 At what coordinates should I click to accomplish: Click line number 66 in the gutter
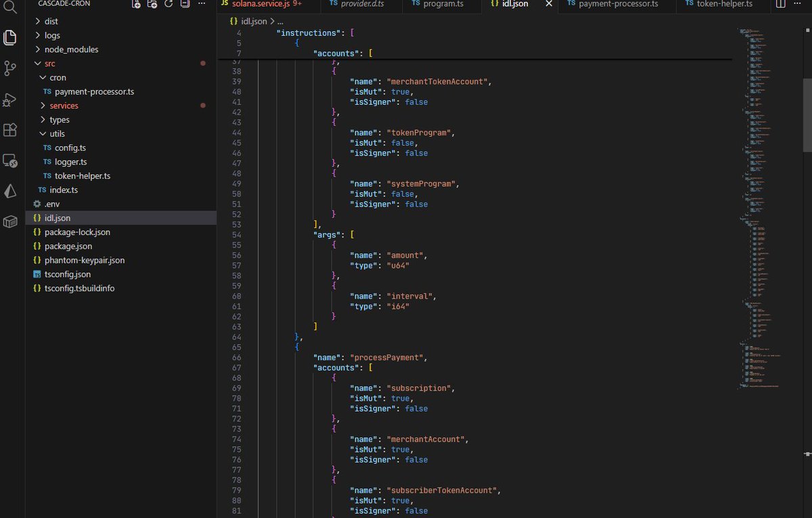[236, 358]
